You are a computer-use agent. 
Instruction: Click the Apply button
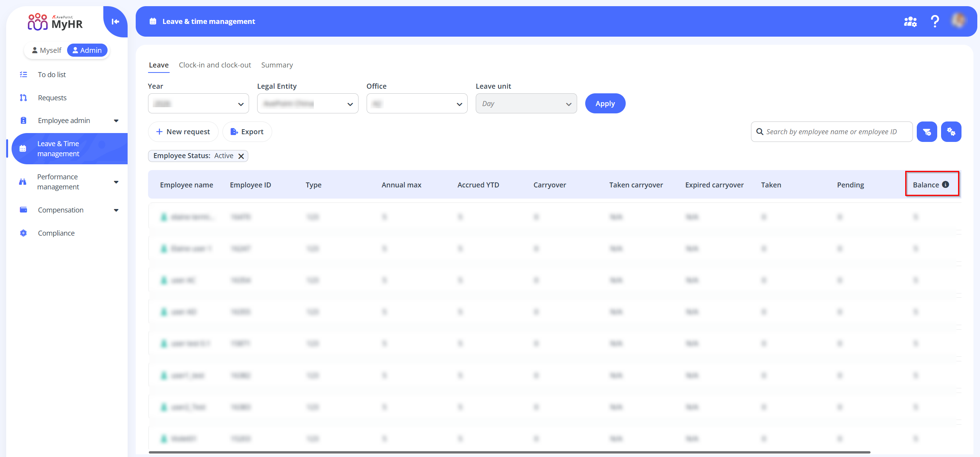[605, 104]
